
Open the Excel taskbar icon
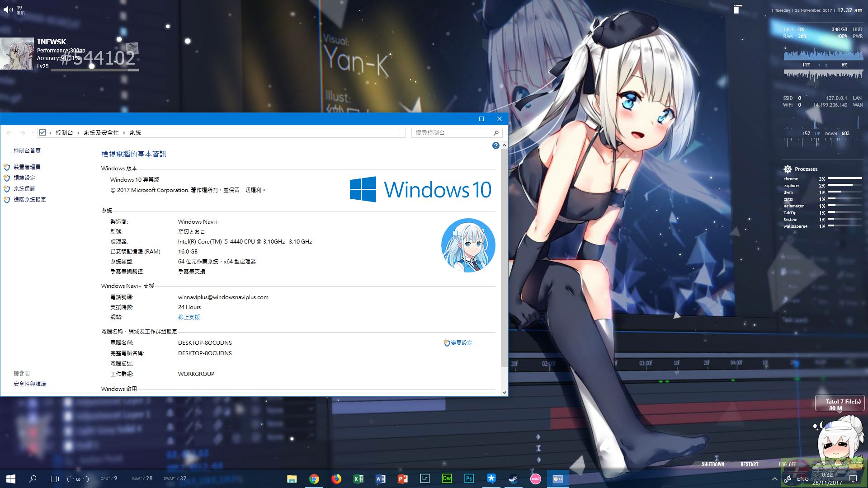(x=359, y=479)
